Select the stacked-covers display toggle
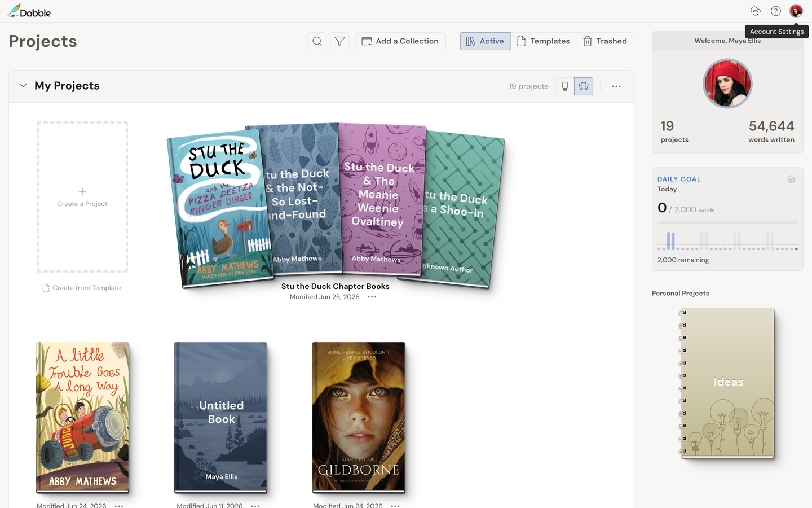The height and width of the screenshot is (508, 812). click(584, 86)
